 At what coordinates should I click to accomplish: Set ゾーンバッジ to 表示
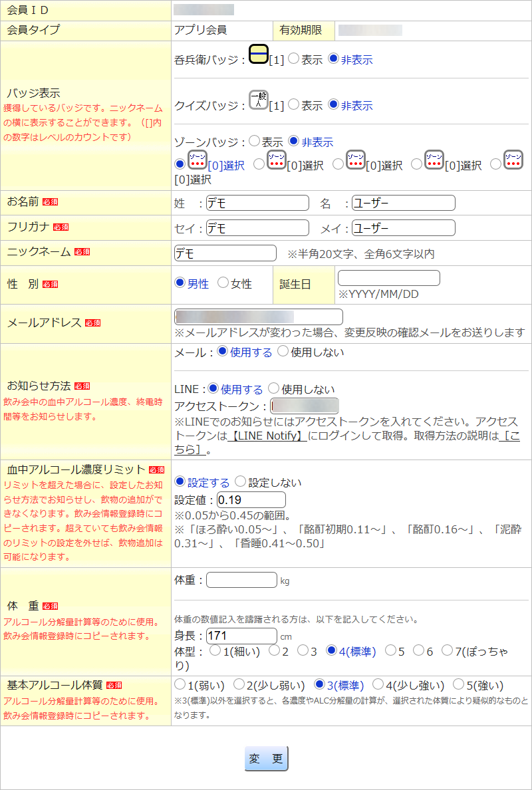click(254, 142)
